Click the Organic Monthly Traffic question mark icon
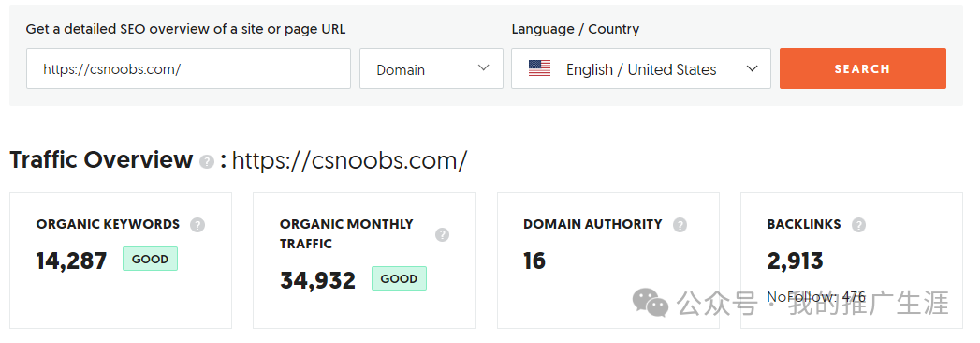 click(x=442, y=234)
